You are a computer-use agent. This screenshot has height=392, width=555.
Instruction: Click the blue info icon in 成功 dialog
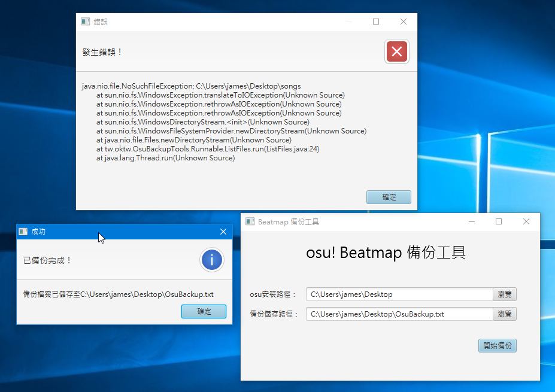[212, 260]
